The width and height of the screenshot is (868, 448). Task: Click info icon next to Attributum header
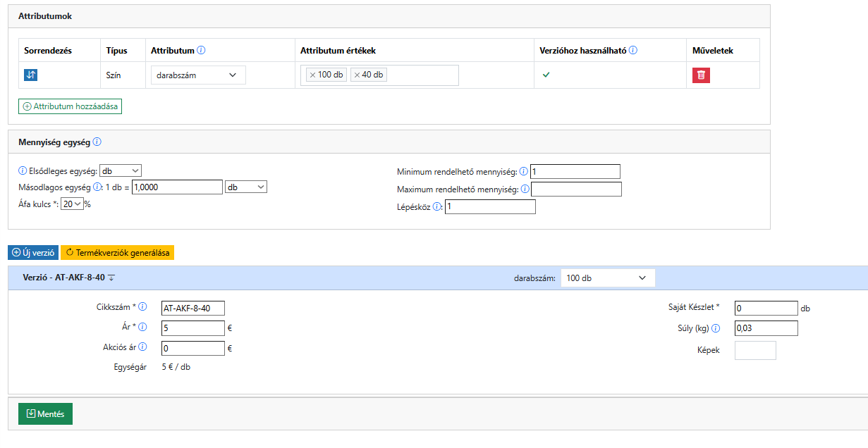201,51
